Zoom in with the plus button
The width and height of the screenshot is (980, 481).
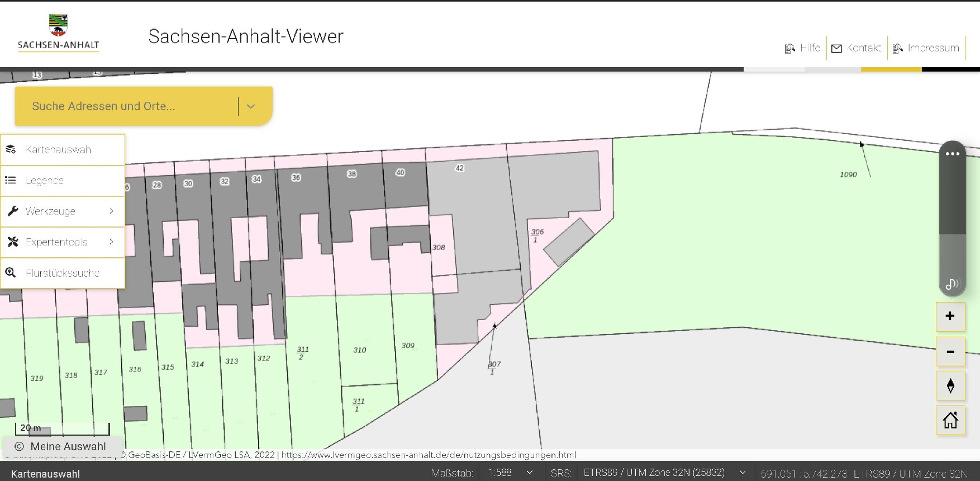[x=950, y=317]
